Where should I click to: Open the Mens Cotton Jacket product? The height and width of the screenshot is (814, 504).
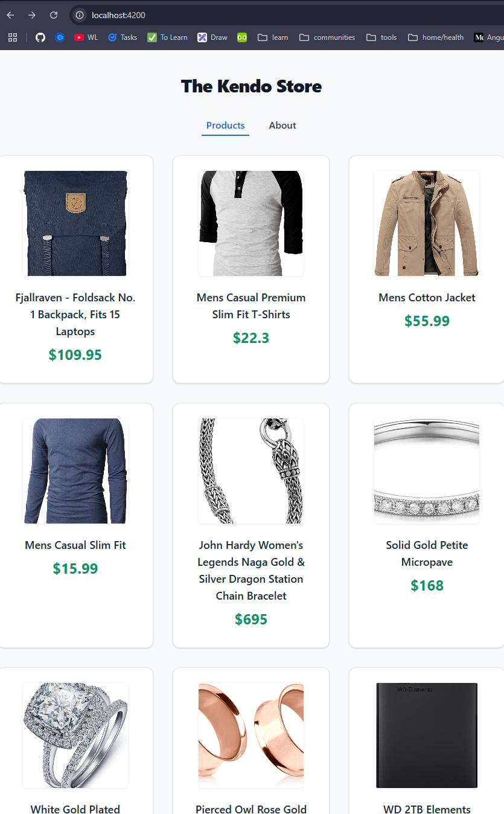click(427, 297)
